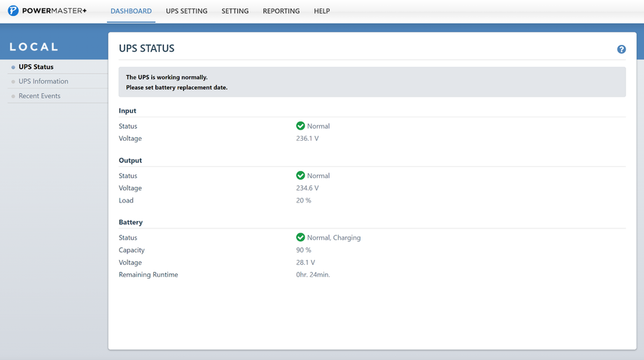Click the Input status 'Normal' text

pos(318,126)
